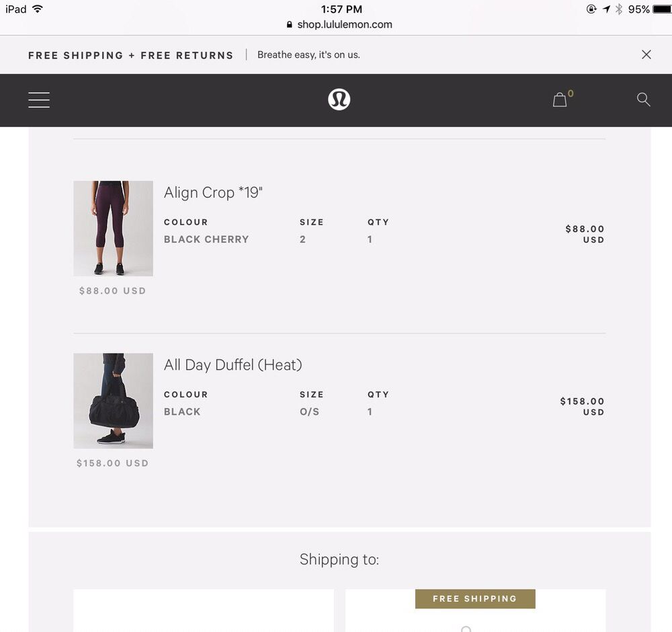
Task: Open the shopping bag
Action: click(x=560, y=100)
